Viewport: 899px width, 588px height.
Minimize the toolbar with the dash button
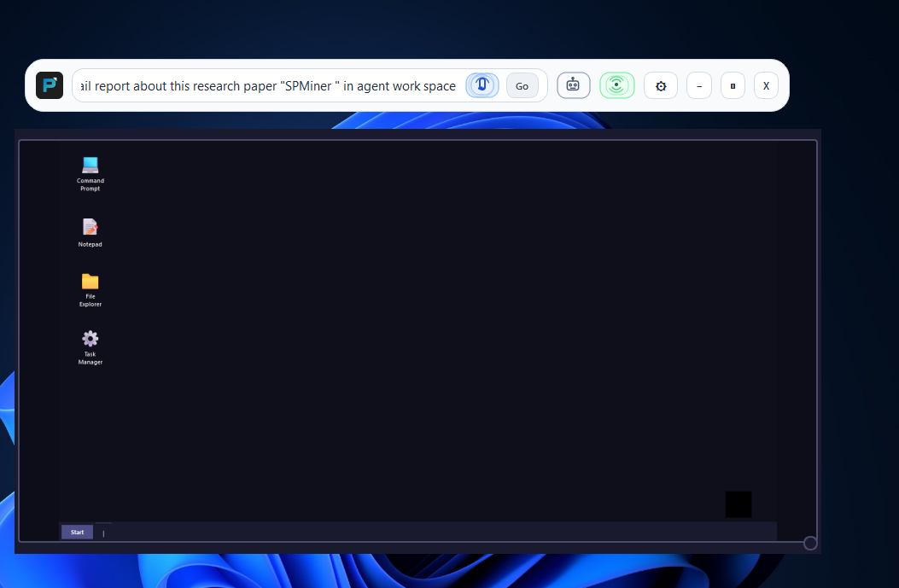(x=699, y=86)
